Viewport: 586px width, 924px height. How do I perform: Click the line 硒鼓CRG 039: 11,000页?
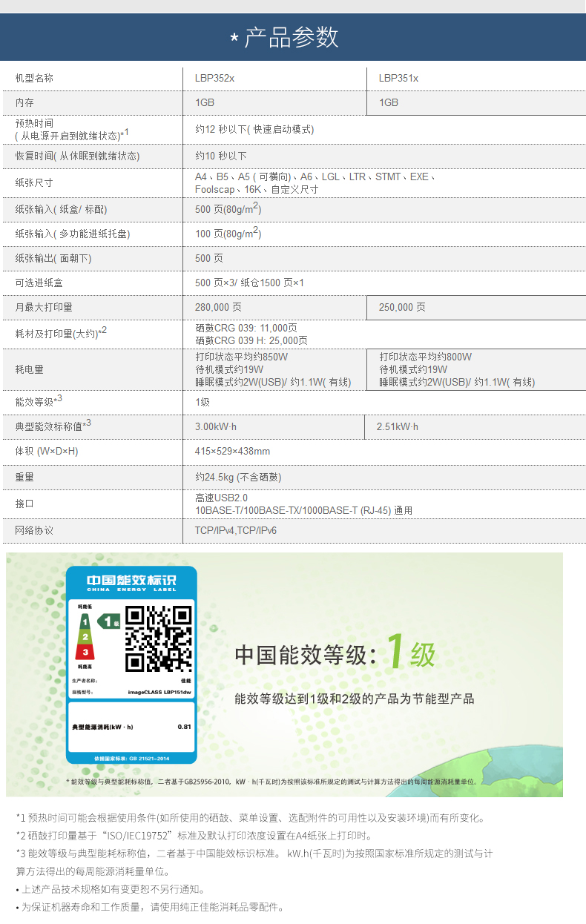tap(246, 328)
